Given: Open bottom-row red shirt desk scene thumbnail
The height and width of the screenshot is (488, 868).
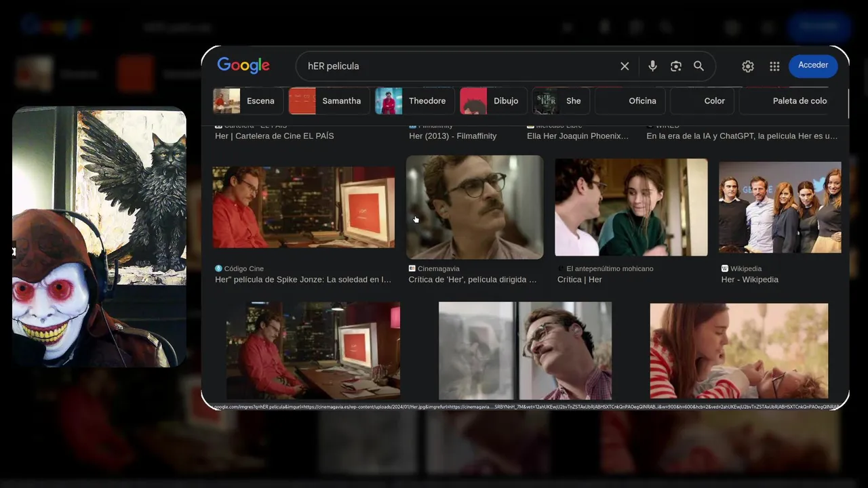Looking at the screenshot, I should click(x=313, y=350).
